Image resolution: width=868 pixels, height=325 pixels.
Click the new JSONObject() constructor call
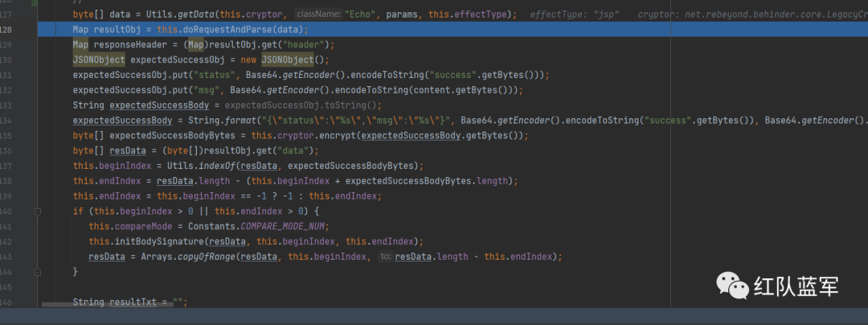pos(285,60)
